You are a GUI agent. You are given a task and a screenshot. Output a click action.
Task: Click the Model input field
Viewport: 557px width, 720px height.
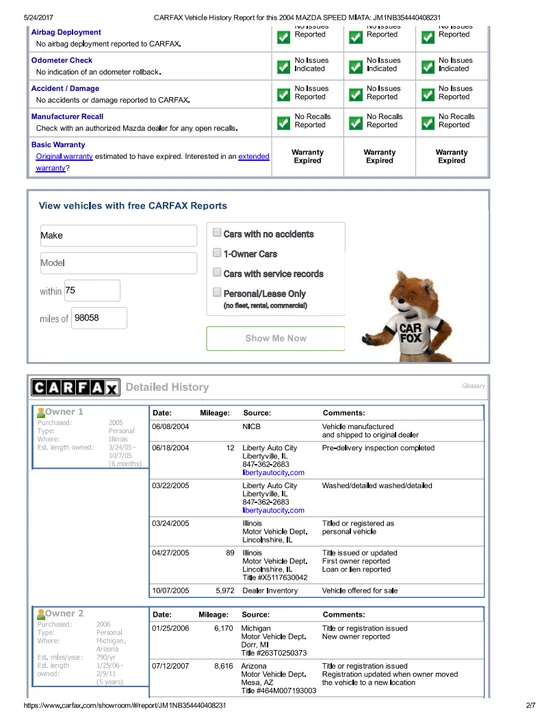[118, 263]
